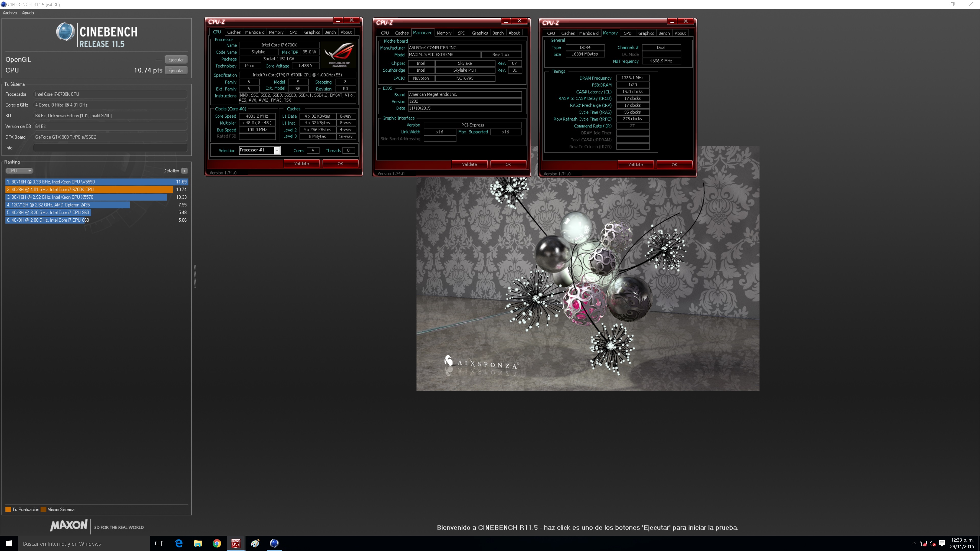
Task: Click the Mismo Sistema brown legend swatch
Action: click(x=43, y=510)
